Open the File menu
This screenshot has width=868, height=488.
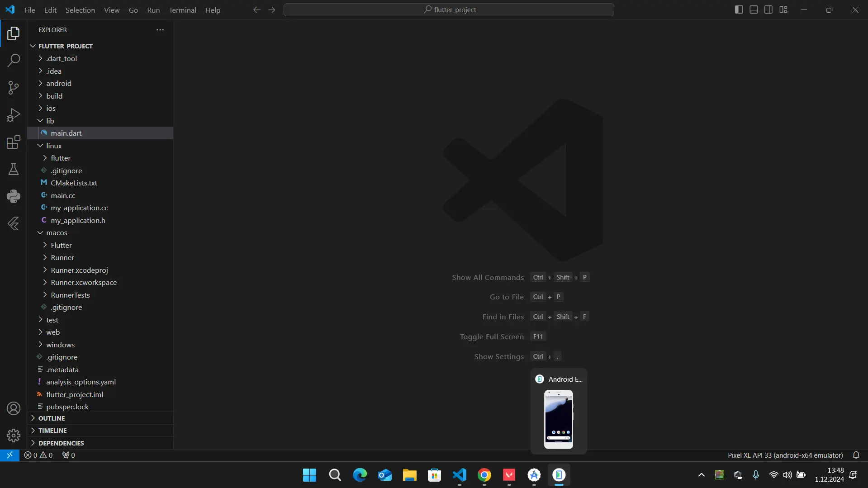point(30,10)
